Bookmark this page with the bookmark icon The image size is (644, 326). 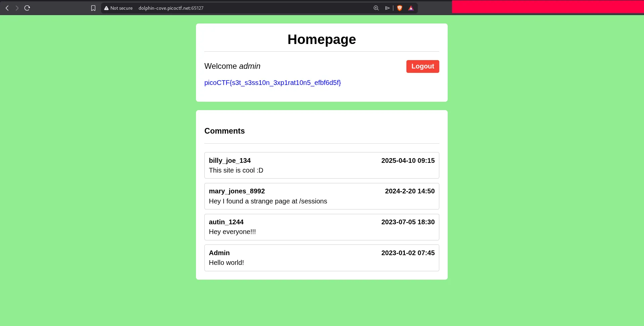tap(93, 8)
